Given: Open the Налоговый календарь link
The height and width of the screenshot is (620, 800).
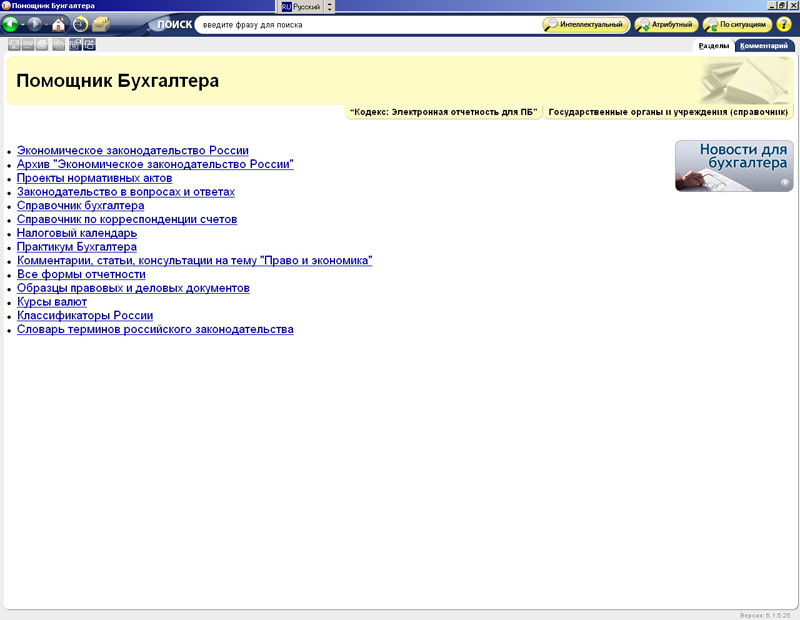Looking at the screenshot, I should coord(77,233).
